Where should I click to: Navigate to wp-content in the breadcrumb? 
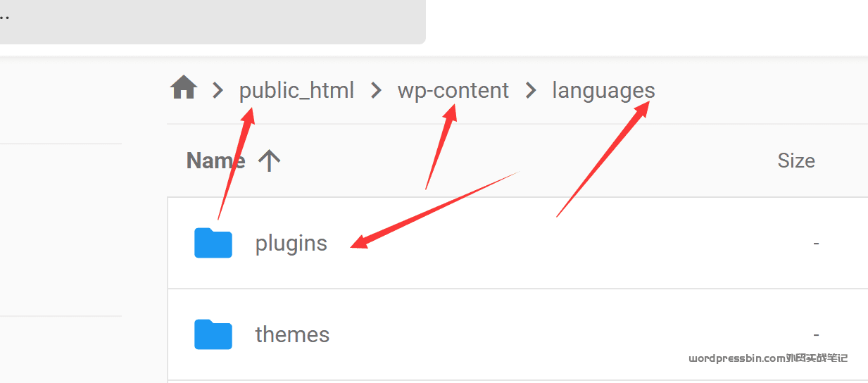click(453, 90)
